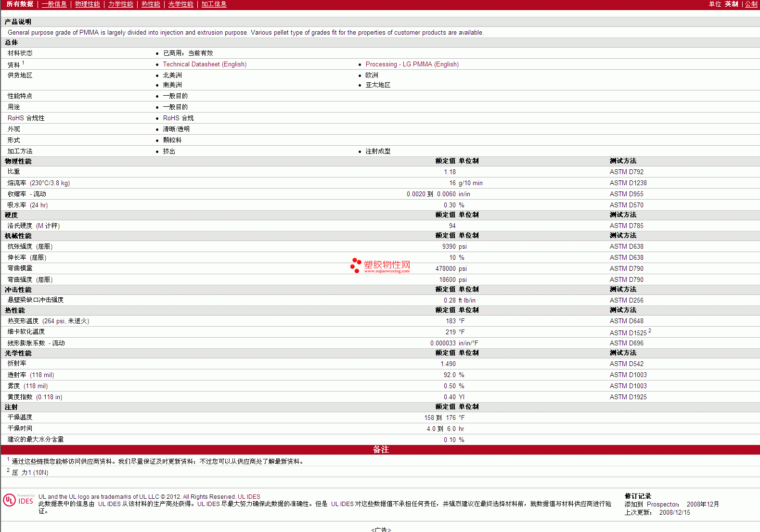Viewport: 760px width, 532px height.
Task: Click the 上次更新 2008/12/15 date text
Action: tap(657, 513)
